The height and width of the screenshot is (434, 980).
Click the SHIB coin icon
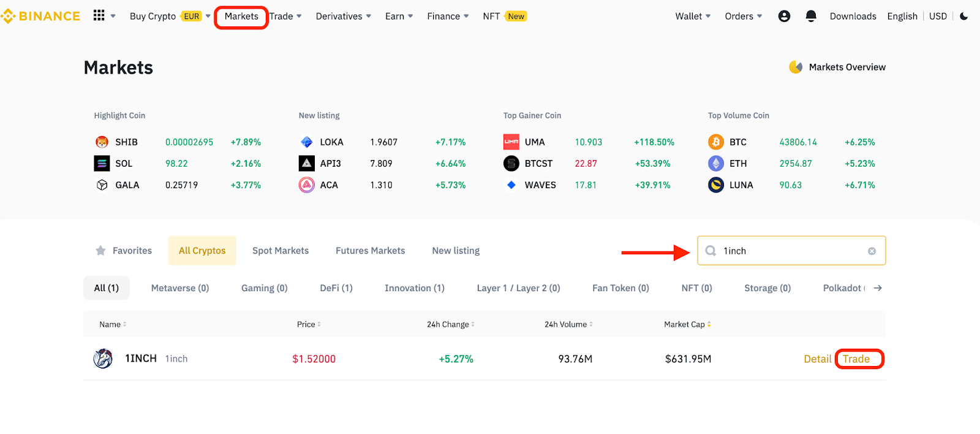point(102,142)
